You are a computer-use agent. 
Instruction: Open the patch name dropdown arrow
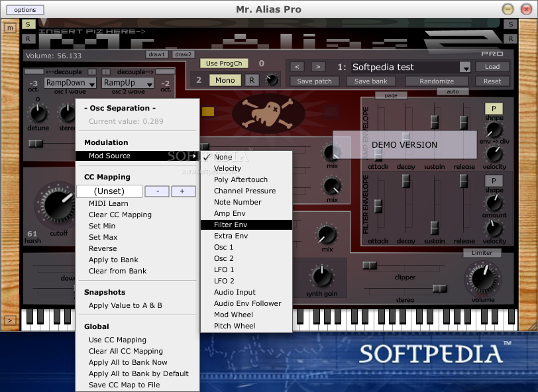point(465,68)
